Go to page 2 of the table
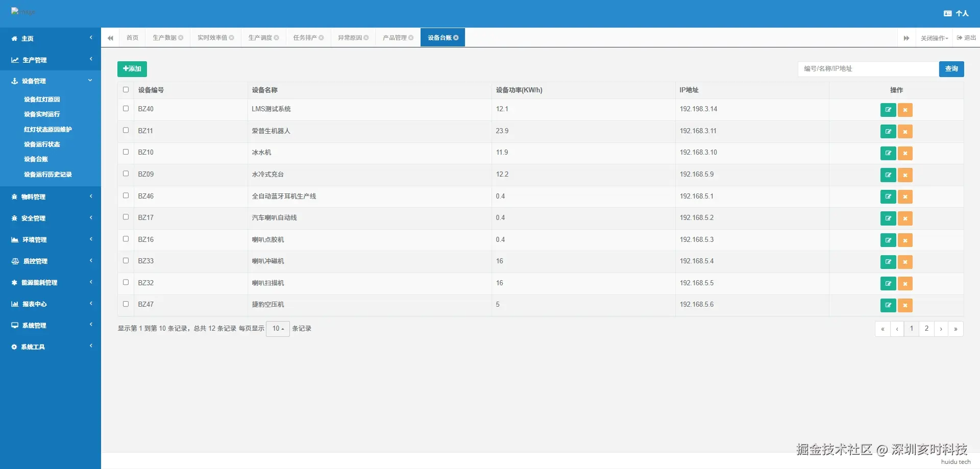Image resolution: width=980 pixels, height=469 pixels. pos(926,329)
